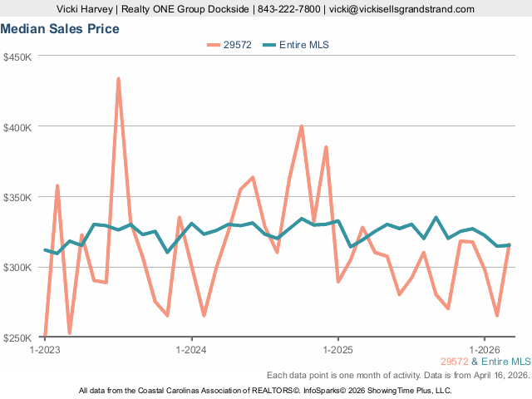Click the 1-2023 x-axis tick label
The width and height of the screenshot is (532, 399).
tap(45, 350)
